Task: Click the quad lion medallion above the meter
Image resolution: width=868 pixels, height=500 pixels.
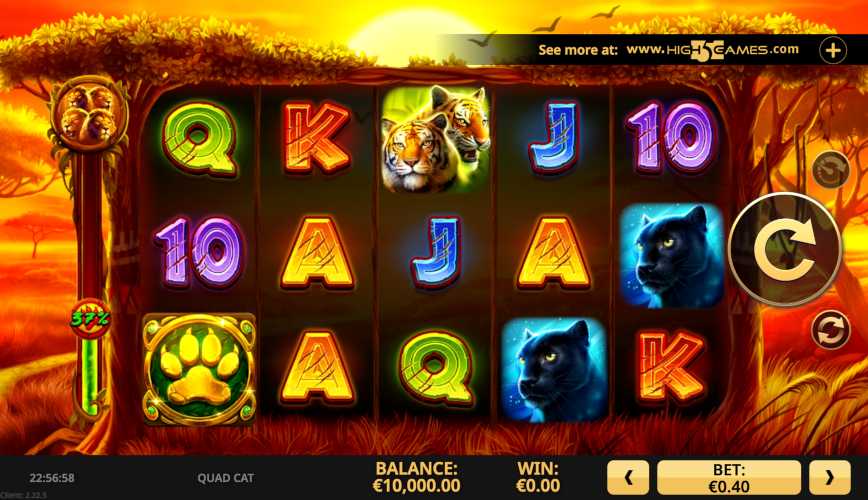Action: pos(89,115)
